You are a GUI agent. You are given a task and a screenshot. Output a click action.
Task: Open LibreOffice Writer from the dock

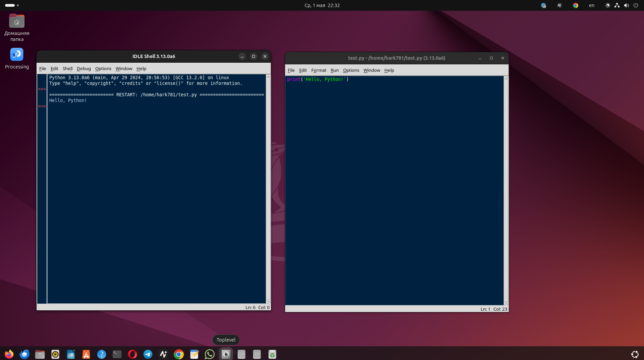(x=71, y=354)
